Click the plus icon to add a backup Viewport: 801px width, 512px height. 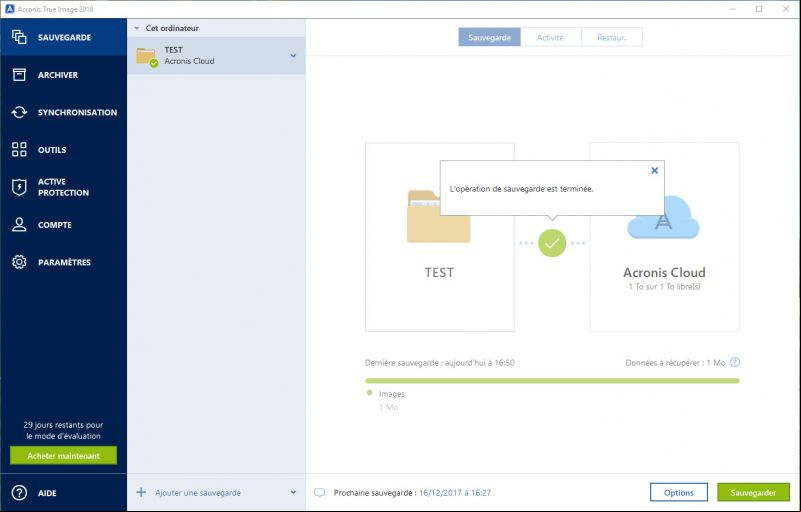pyautogui.click(x=141, y=492)
